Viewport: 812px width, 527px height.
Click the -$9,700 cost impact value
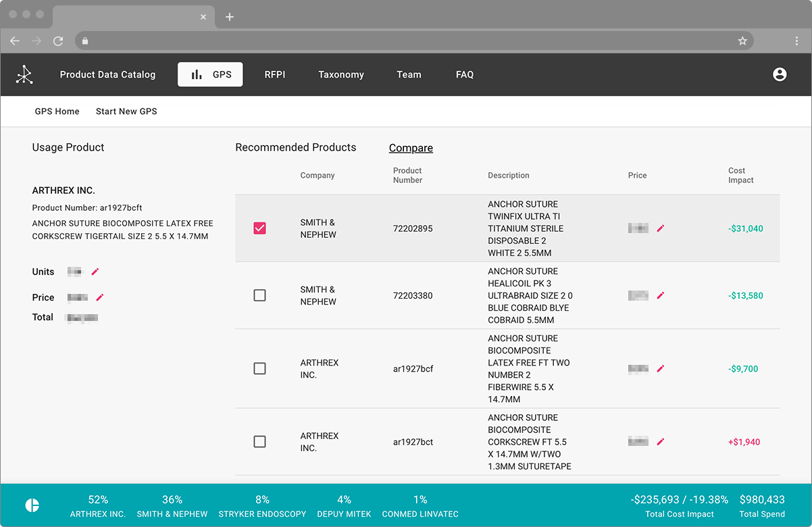[743, 369]
